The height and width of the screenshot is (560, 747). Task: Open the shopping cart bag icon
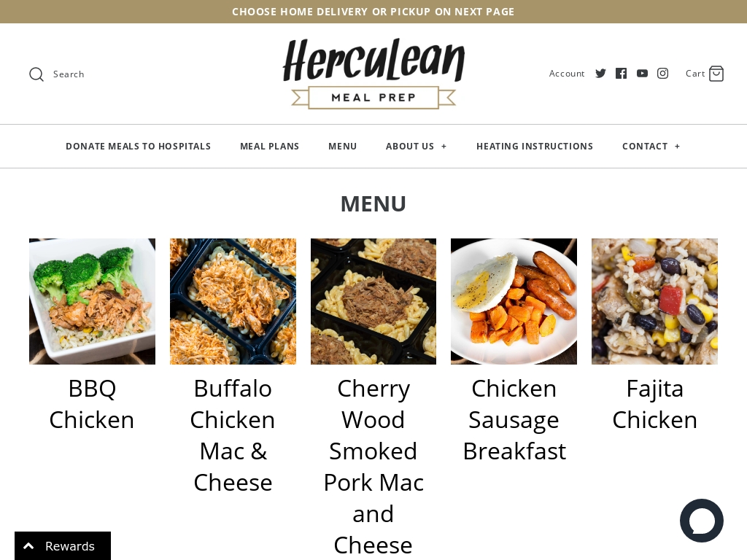point(716,74)
